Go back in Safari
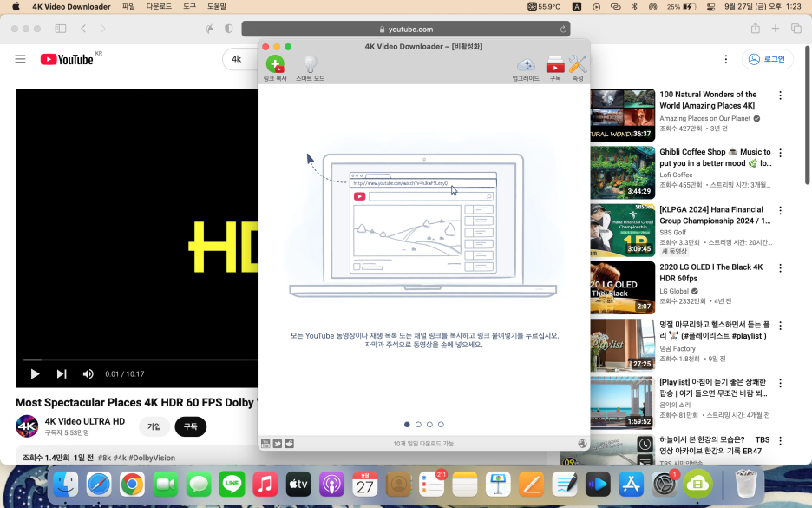This screenshot has width=812, height=508. coord(83,29)
